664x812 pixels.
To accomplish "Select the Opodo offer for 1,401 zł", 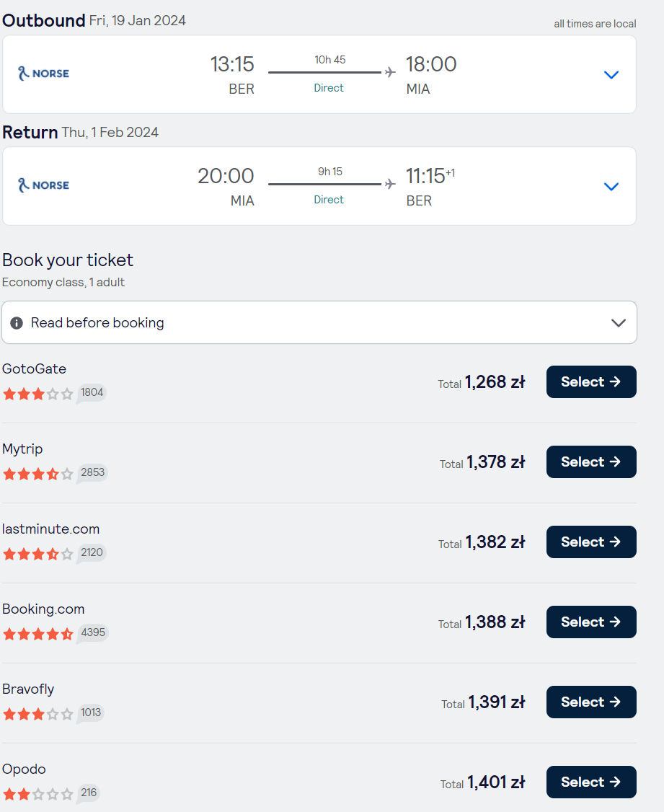I will (x=591, y=782).
